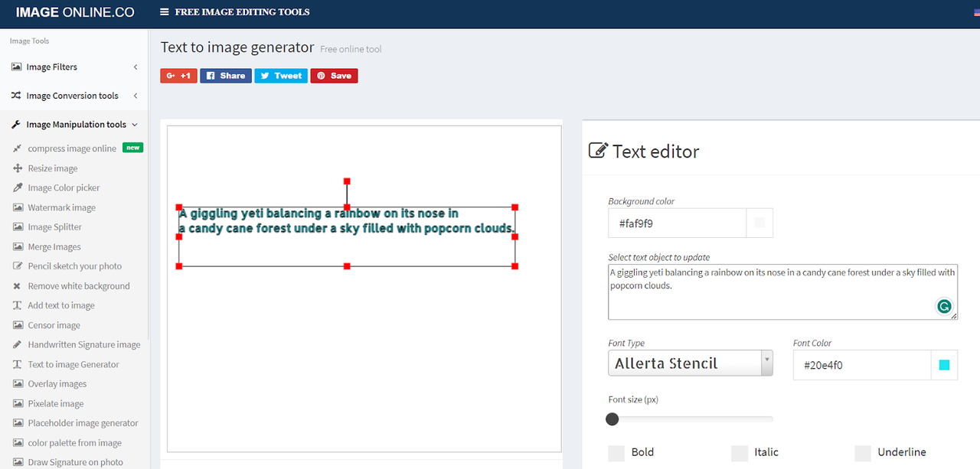Open the compress image online link
This screenshot has width=980, height=469.
pos(72,148)
